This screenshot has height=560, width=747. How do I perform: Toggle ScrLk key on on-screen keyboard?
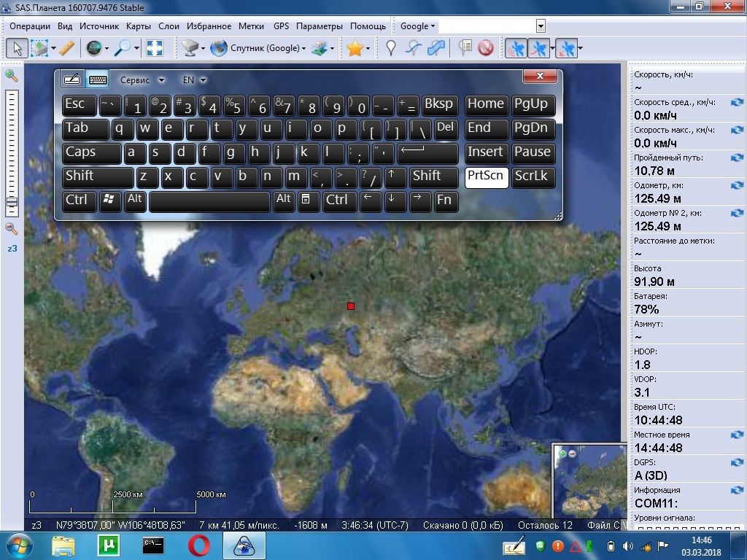533,176
